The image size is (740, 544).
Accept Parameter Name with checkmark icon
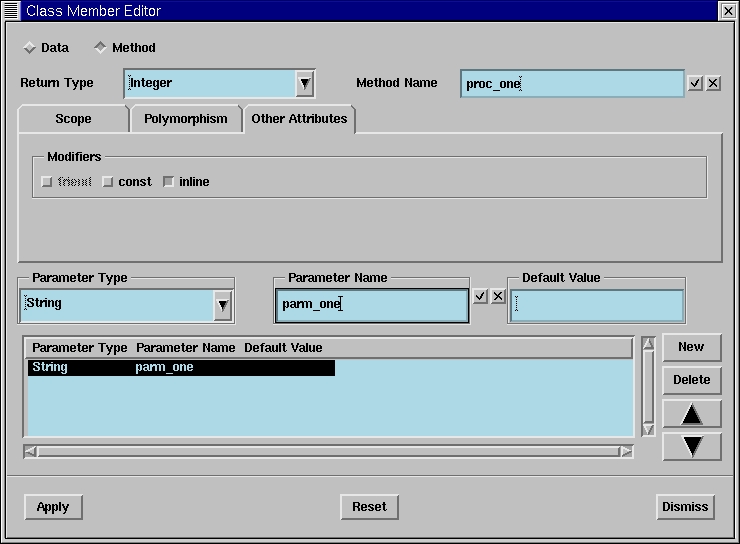coord(480,297)
